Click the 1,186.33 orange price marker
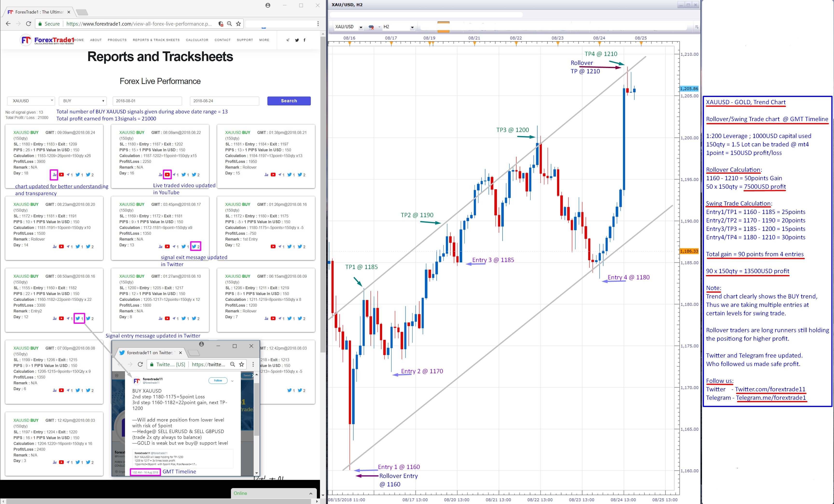Viewport: 834px width, 504px height. click(689, 251)
